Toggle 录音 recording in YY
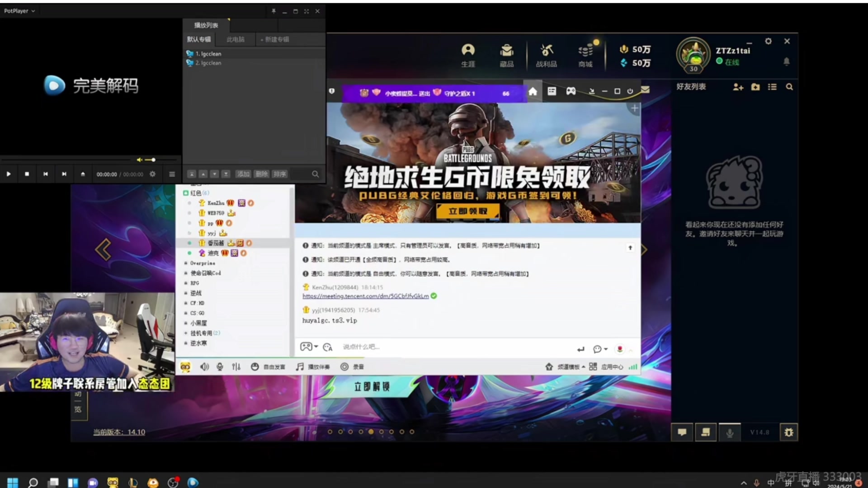The image size is (868, 488). [x=352, y=367]
